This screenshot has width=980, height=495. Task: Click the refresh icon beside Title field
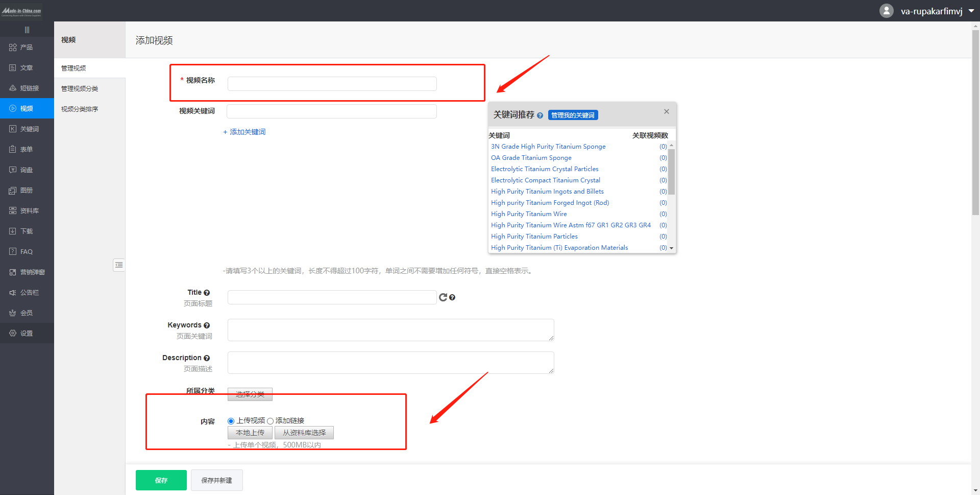tap(443, 297)
